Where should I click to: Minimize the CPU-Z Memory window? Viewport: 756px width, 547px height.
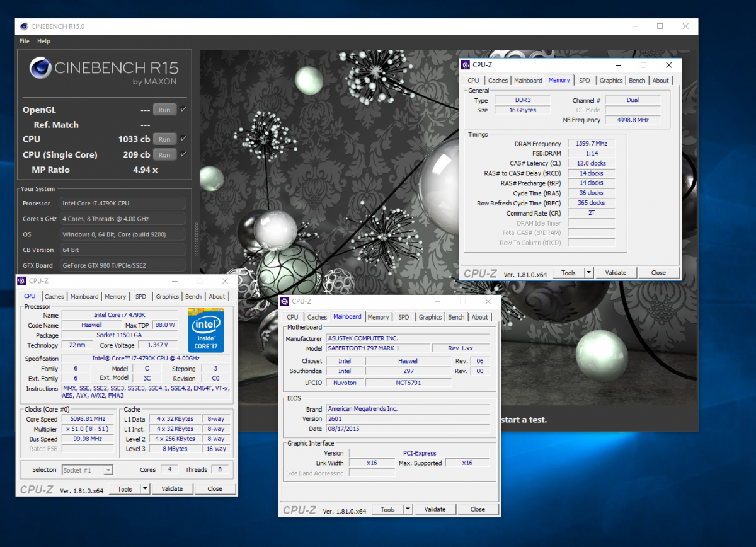(617, 65)
